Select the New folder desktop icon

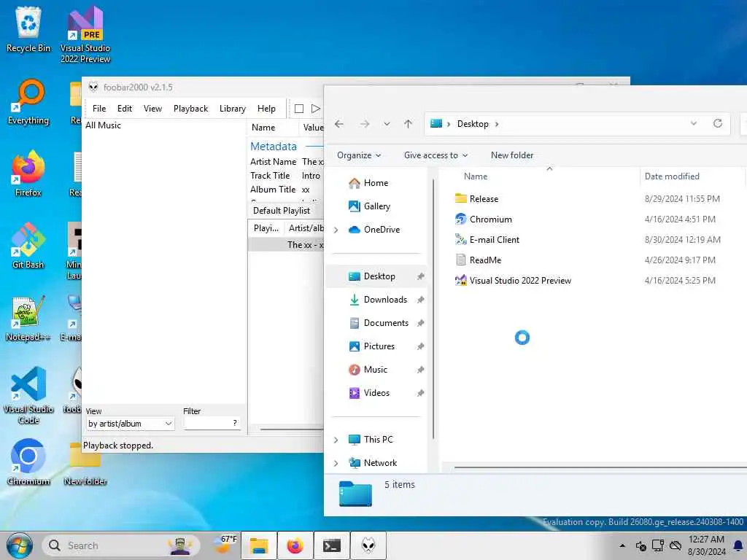(85, 464)
